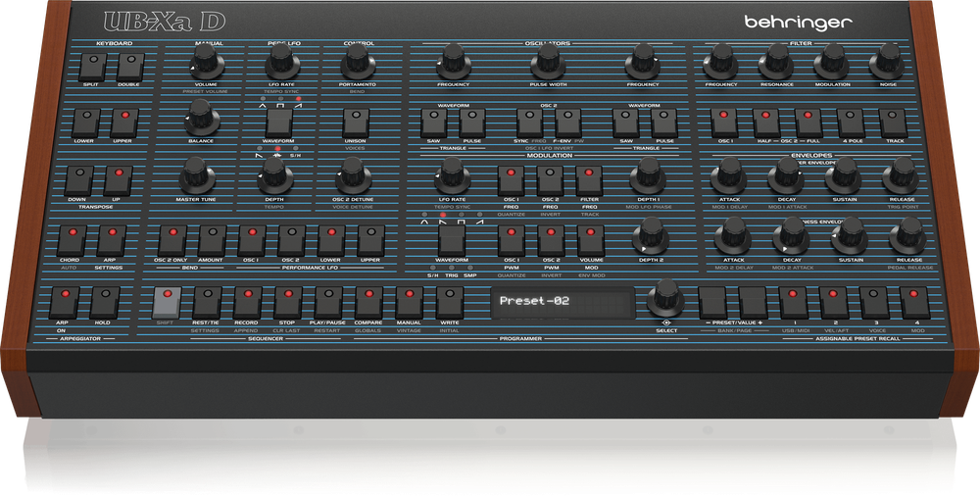Recall assignable preset 1

point(793,302)
